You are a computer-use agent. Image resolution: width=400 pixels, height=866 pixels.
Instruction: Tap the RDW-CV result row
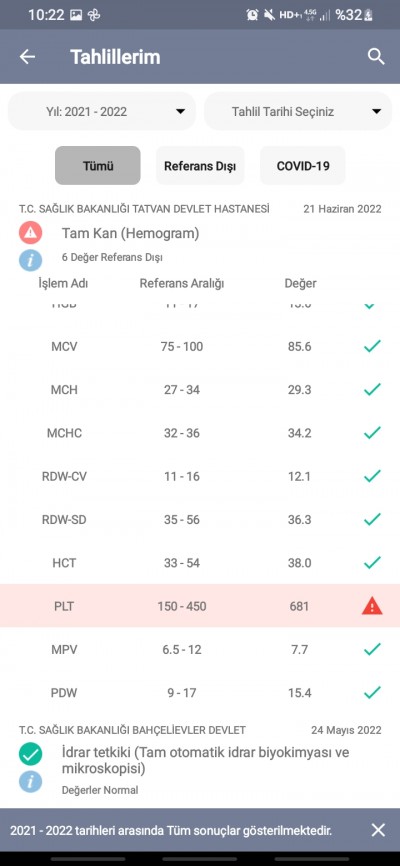pos(200,476)
